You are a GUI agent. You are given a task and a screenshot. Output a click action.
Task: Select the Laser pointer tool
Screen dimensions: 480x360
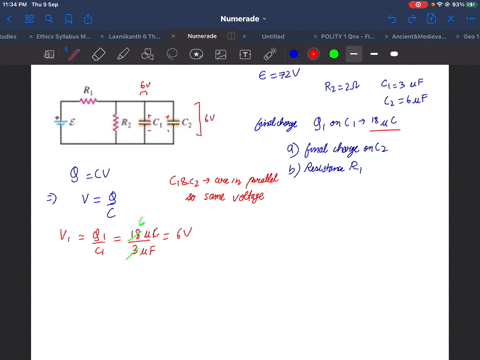(270, 54)
